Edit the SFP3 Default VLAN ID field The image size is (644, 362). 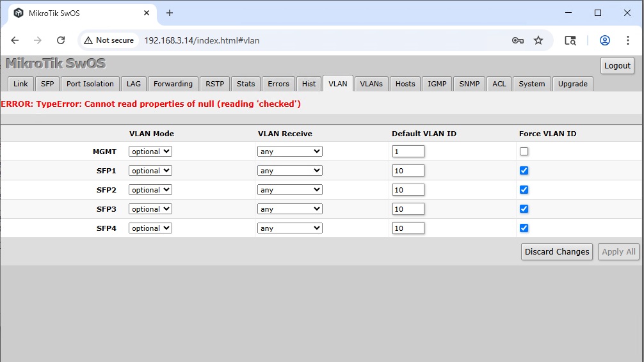tap(408, 209)
